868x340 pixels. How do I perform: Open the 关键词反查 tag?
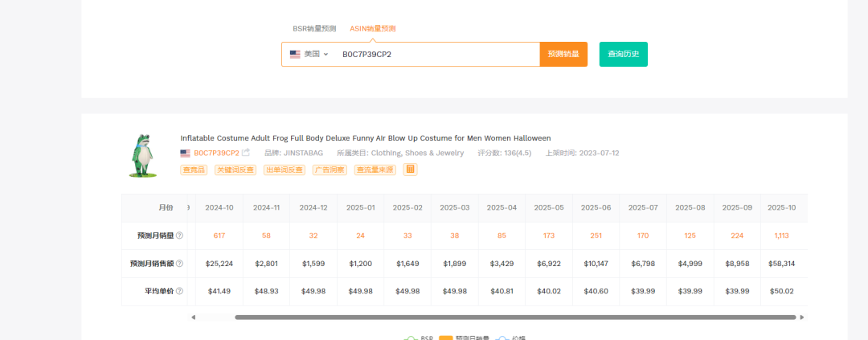click(x=235, y=170)
